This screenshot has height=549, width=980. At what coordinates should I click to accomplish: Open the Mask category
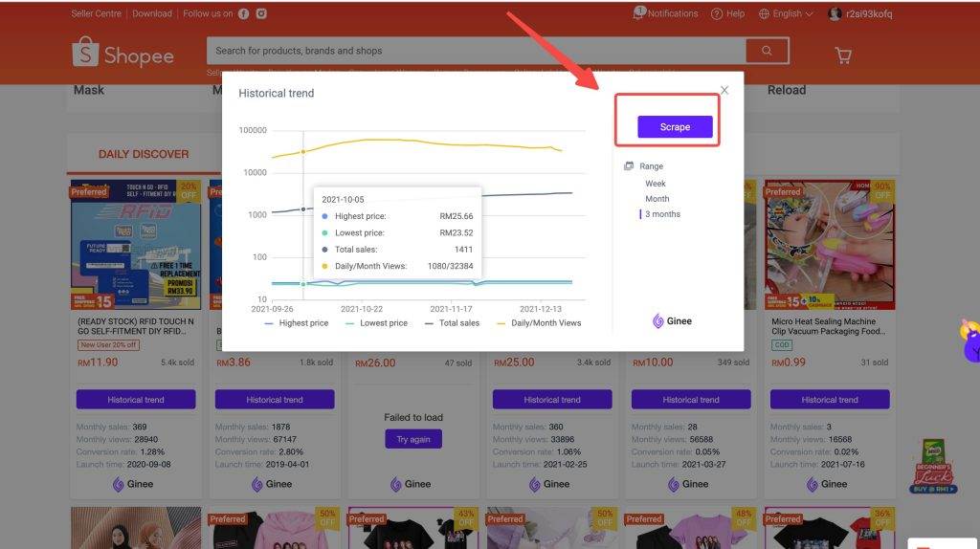pyautogui.click(x=89, y=90)
